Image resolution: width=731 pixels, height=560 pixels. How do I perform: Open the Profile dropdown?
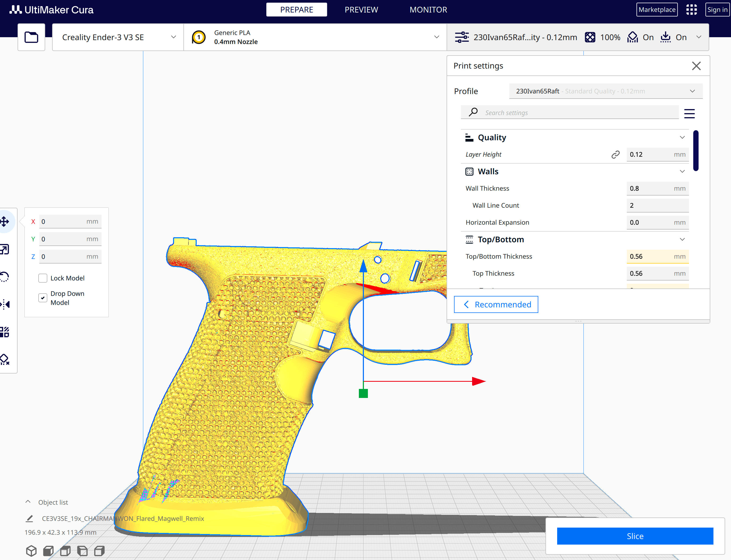tap(606, 91)
